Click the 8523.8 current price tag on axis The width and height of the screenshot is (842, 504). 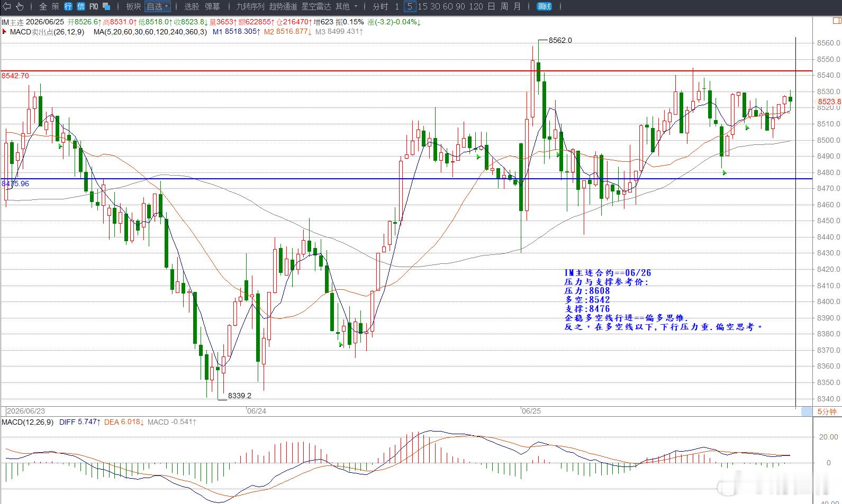coord(829,102)
